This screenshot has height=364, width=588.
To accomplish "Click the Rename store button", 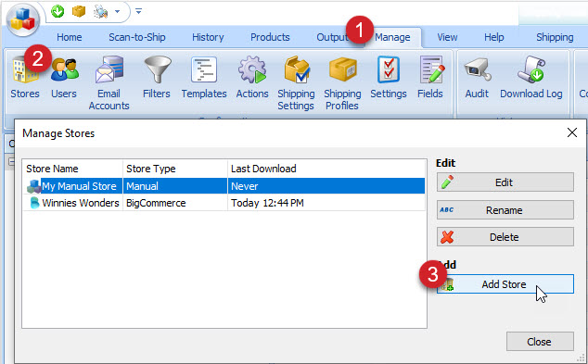I will [x=505, y=210].
